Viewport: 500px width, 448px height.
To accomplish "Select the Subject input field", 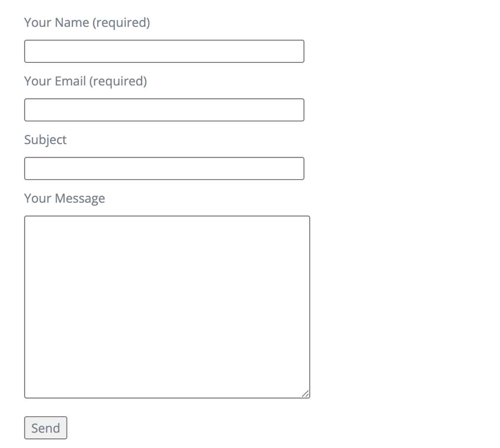I will [x=164, y=168].
